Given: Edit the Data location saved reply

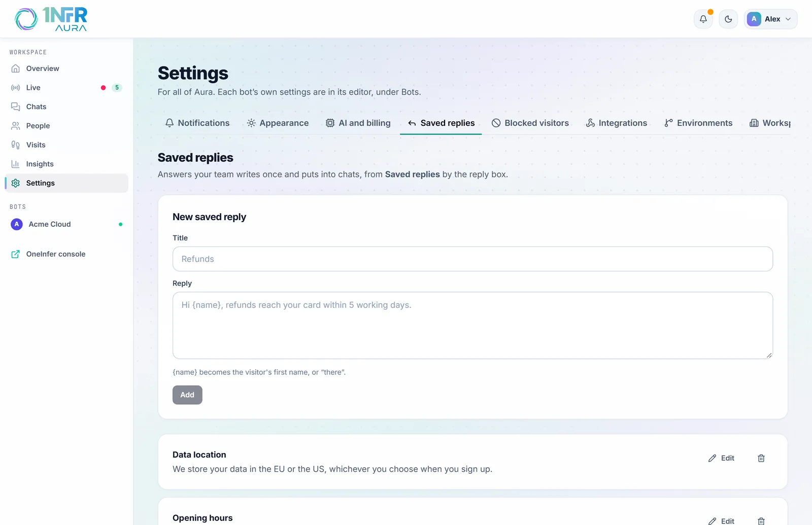Looking at the screenshot, I should click(x=721, y=458).
